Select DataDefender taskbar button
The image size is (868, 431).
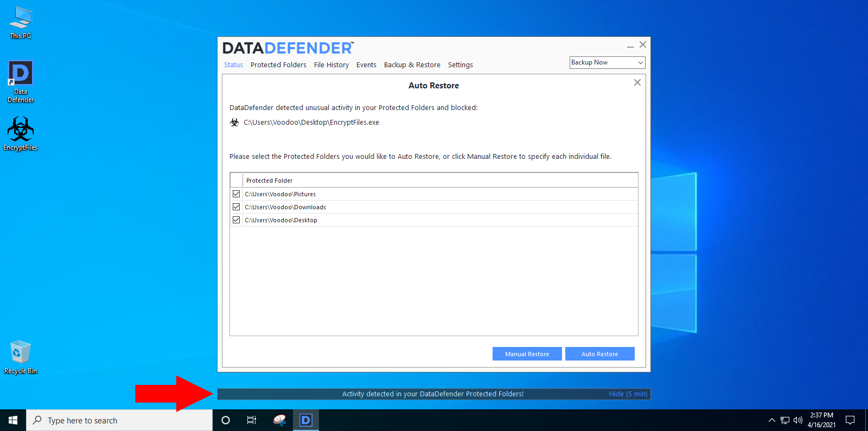point(306,420)
